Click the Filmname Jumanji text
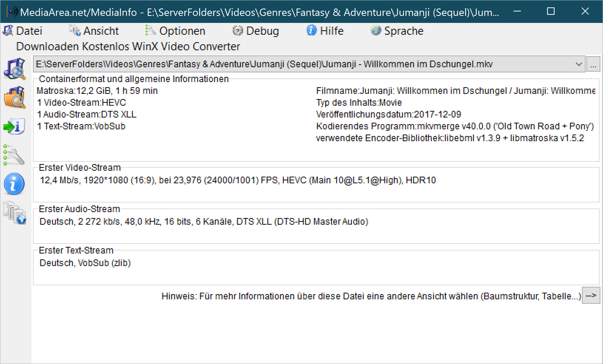Image resolution: width=603 pixels, height=364 pixels. (455, 91)
